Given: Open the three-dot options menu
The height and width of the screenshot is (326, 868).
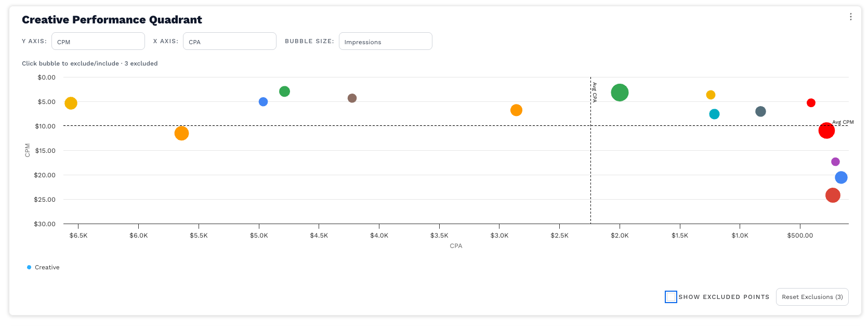Looking at the screenshot, I should pos(850,17).
